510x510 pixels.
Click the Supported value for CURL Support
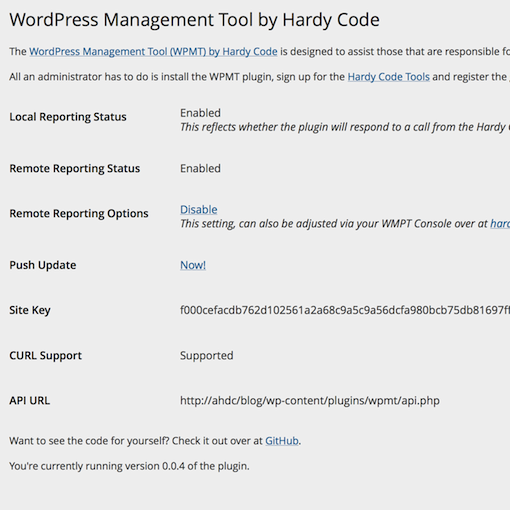coord(207,356)
